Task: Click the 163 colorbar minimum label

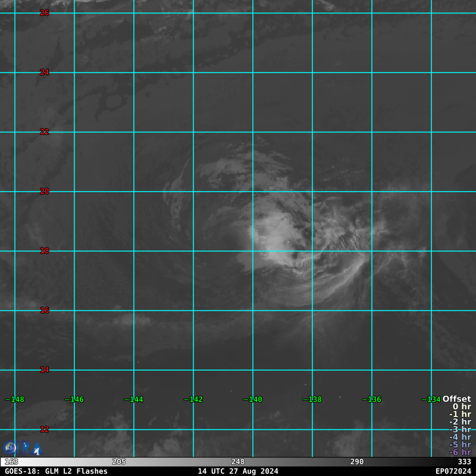Action: pos(11,462)
